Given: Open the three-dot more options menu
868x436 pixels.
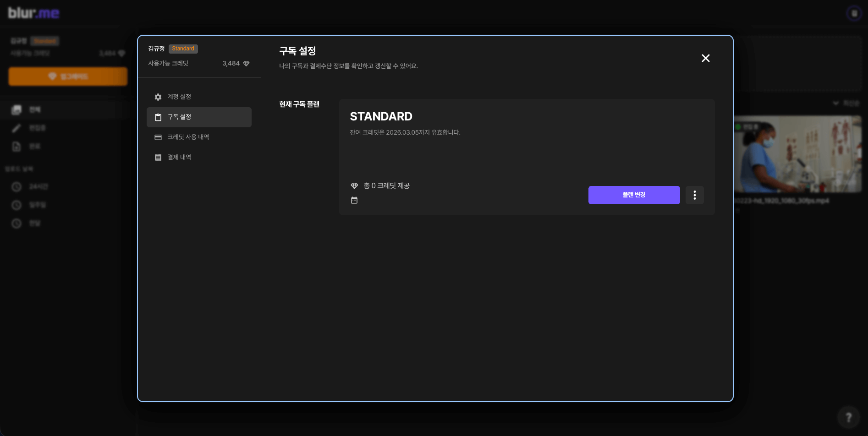Looking at the screenshot, I should coord(694,195).
